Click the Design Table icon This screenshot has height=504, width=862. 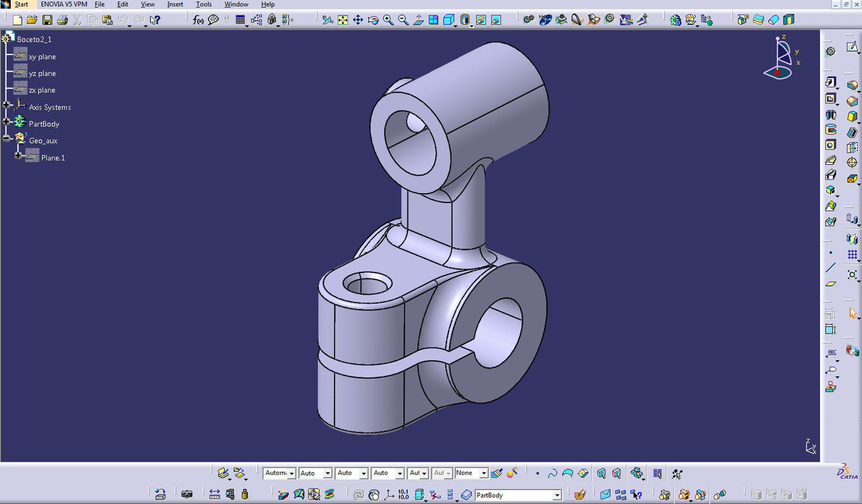pyautogui.click(x=240, y=20)
